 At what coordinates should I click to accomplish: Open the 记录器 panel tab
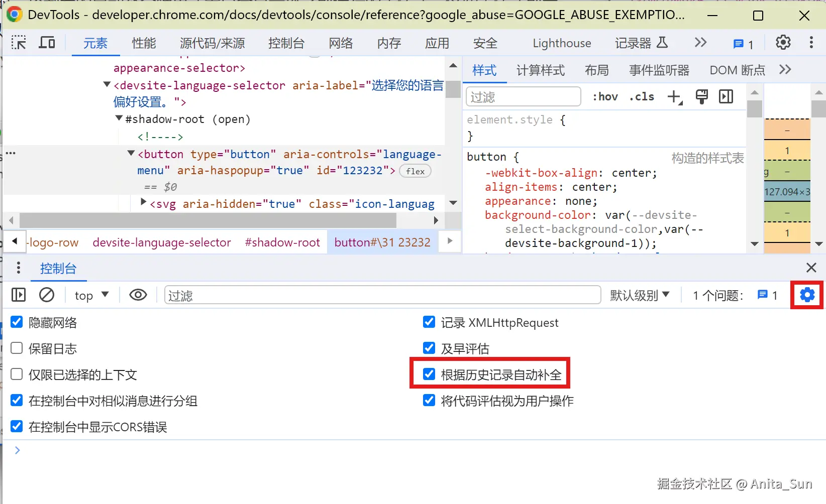tap(641, 43)
